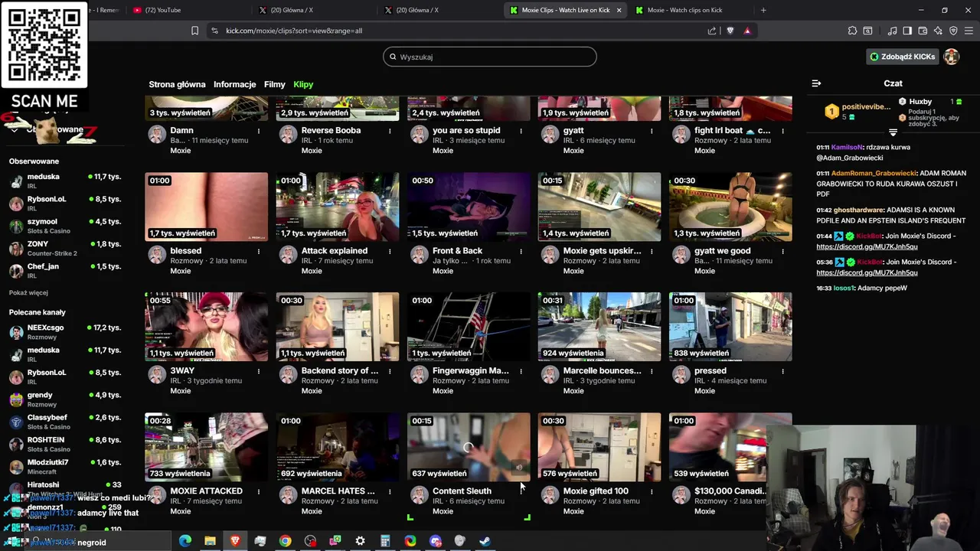Open the Brave music playlist icon

[892, 31]
